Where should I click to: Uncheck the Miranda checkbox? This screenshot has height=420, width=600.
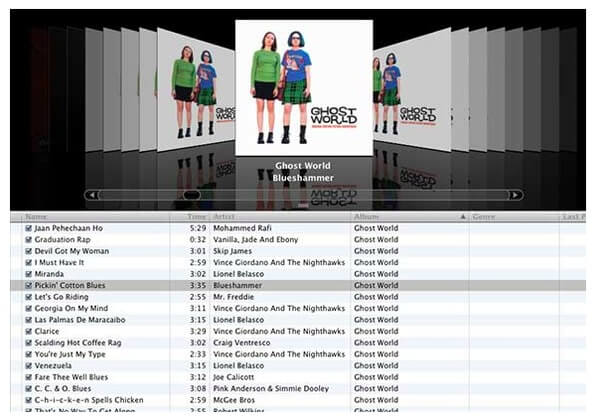click(x=28, y=274)
